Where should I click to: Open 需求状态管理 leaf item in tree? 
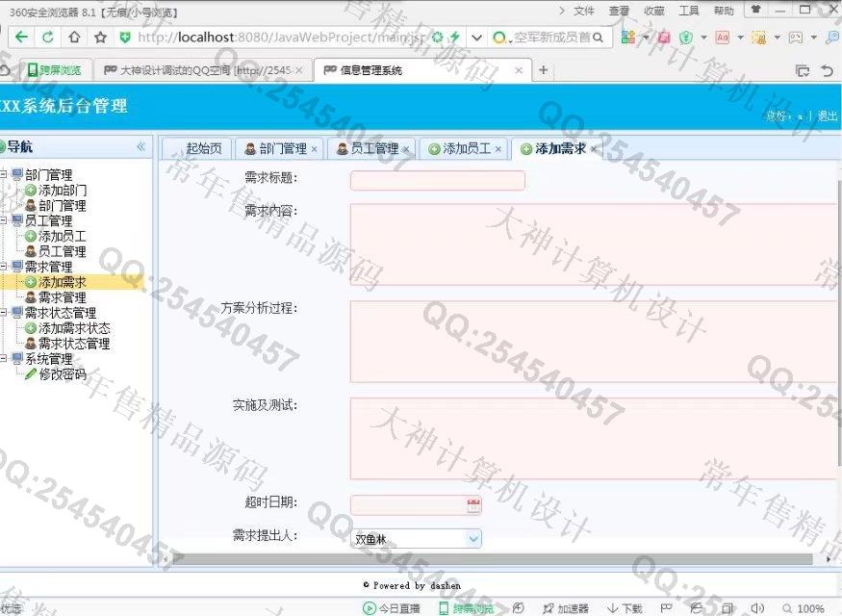[74, 344]
